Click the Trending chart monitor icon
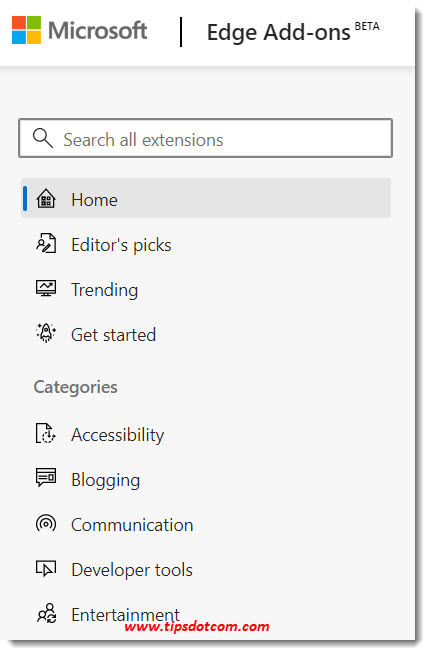The width and height of the screenshot is (430, 655). pyautogui.click(x=46, y=289)
